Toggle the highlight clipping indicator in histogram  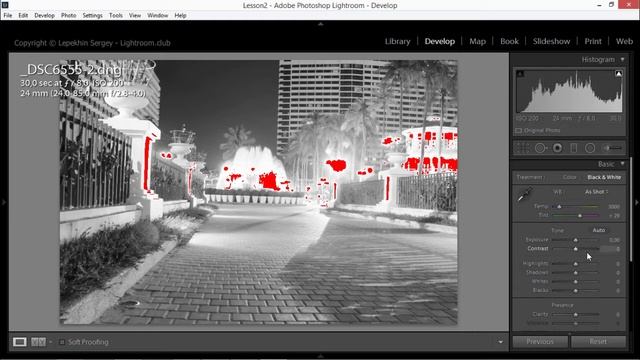(x=618, y=74)
